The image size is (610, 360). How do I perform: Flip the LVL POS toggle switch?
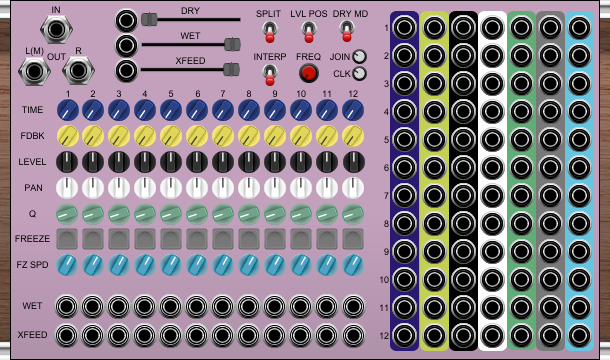coord(309,32)
